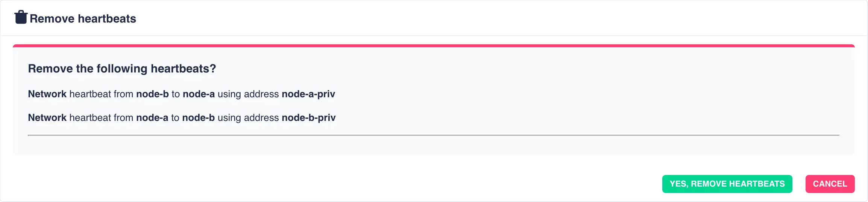
Task: Click "using address" text in the second line
Action: click(248, 118)
